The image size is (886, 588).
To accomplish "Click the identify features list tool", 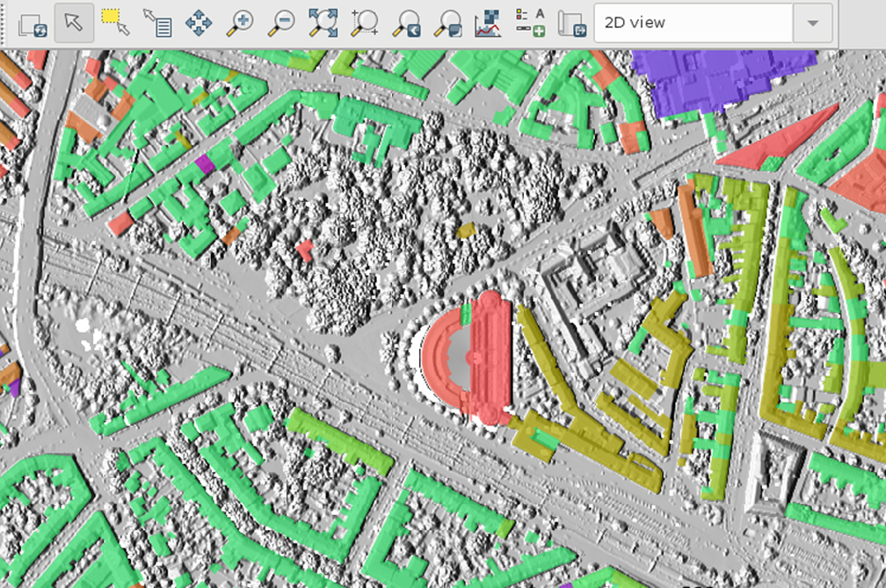I will (157, 23).
